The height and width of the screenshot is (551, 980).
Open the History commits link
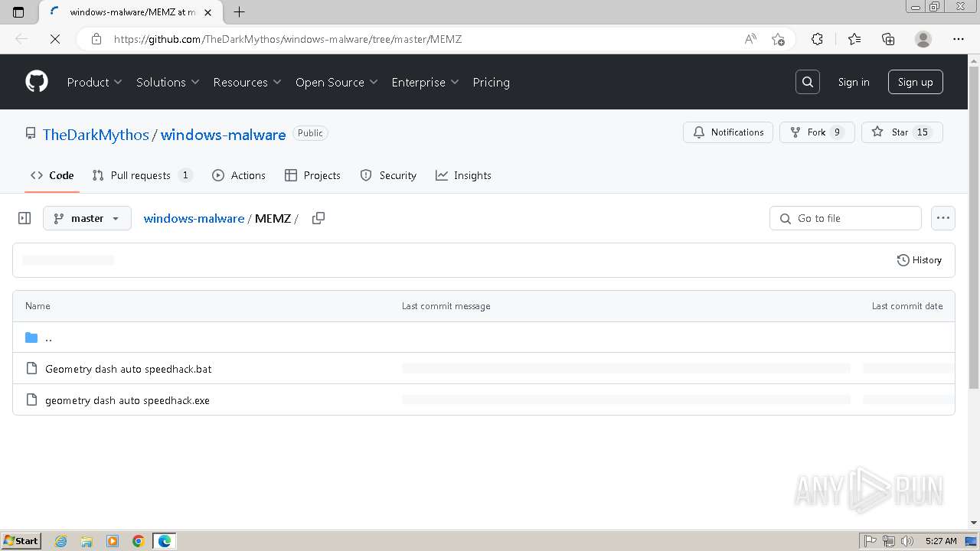pos(920,260)
